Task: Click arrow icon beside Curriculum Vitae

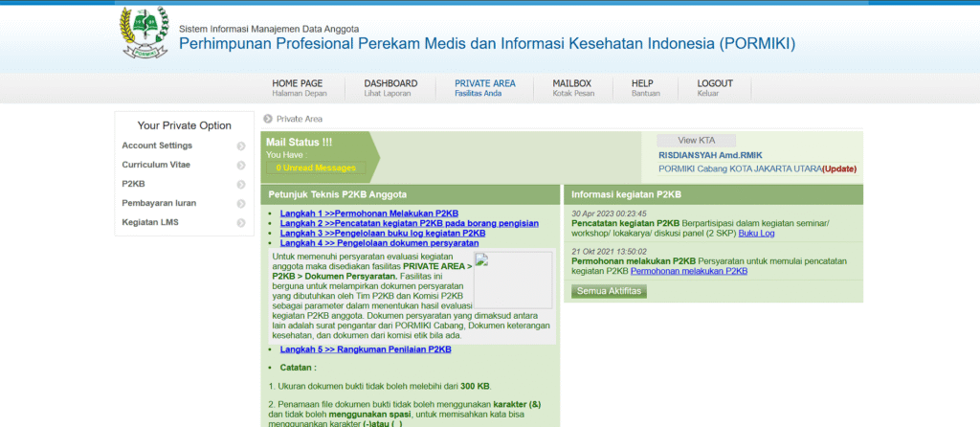Action: click(241, 166)
